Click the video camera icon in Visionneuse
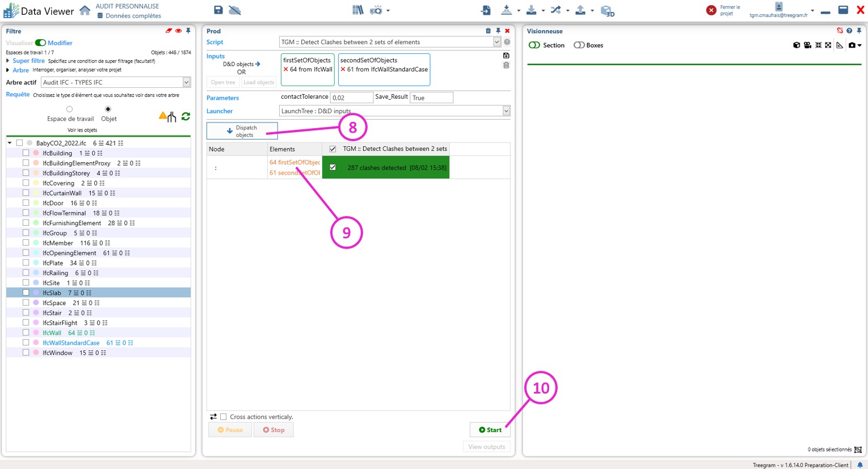Screen dimensions: 868x469 pyautogui.click(x=807, y=45)
